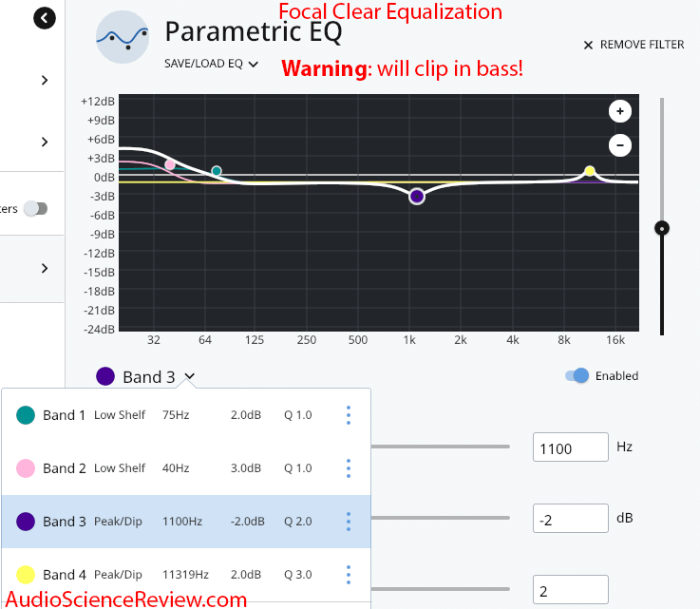The width and height of the screenshot is (700, 609).
Task: Zoom out the EQ graph with minus button
Action: coord(619,145)
